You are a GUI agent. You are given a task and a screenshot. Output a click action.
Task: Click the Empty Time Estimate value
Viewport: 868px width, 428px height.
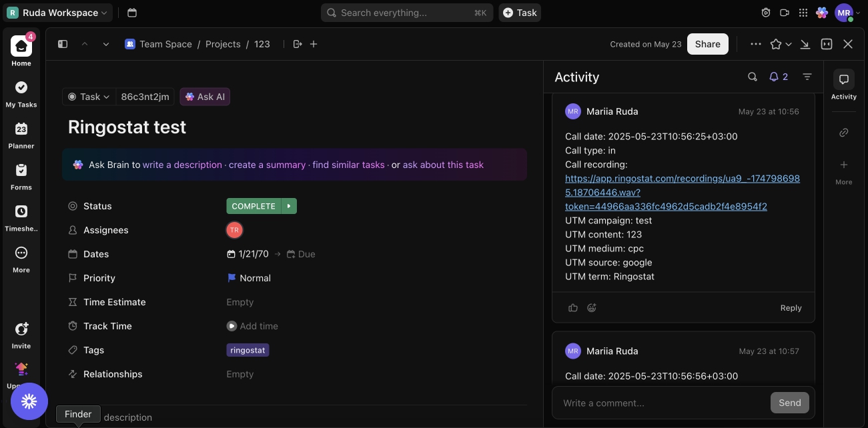point(240,302)
